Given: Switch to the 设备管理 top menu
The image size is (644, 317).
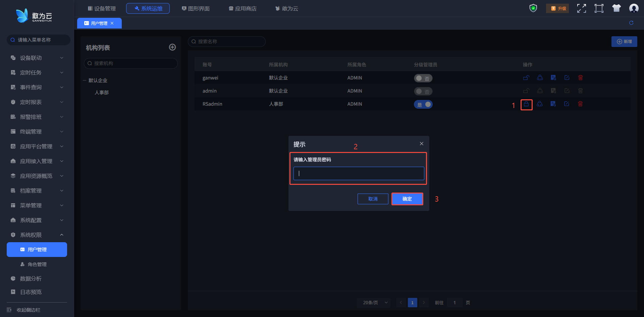Looking at the screenshot, I should (102, 8).
